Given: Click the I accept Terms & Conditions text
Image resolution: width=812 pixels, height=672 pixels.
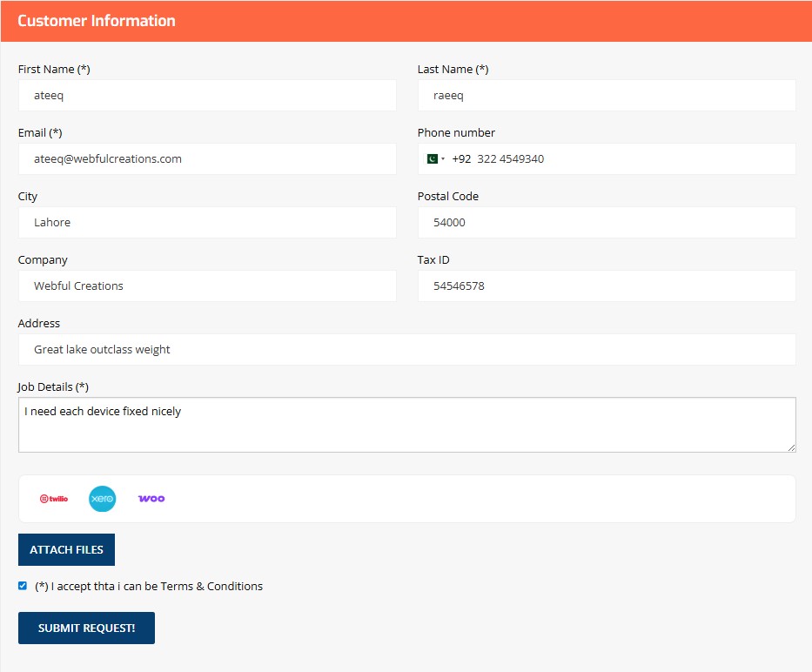Looking at the screenshot, I should click(149, 586).
